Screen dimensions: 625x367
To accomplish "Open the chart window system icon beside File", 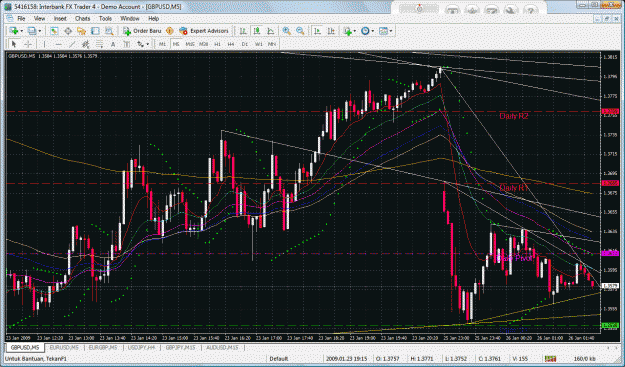I will [x=10, y=19].
